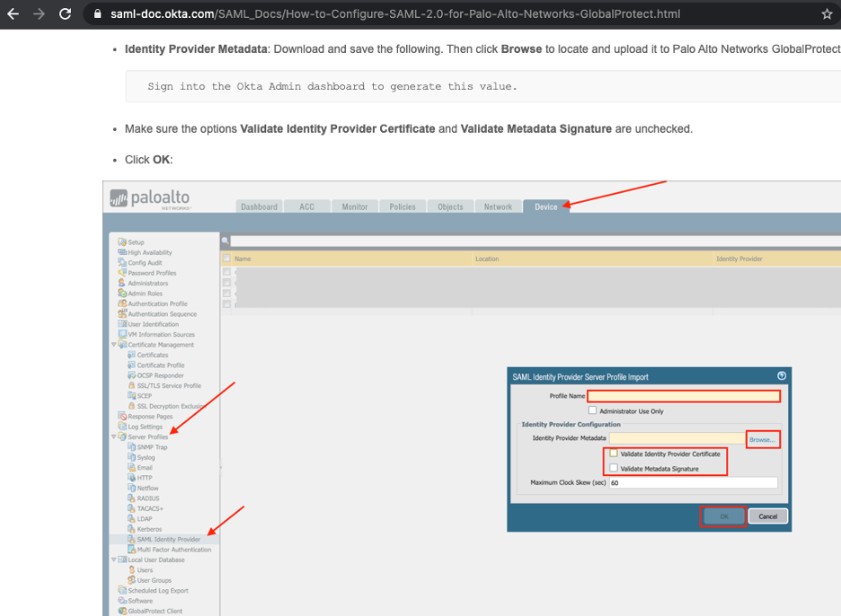
Task: Click the paloalto Networks logo
Action: [x=150, y=199]
